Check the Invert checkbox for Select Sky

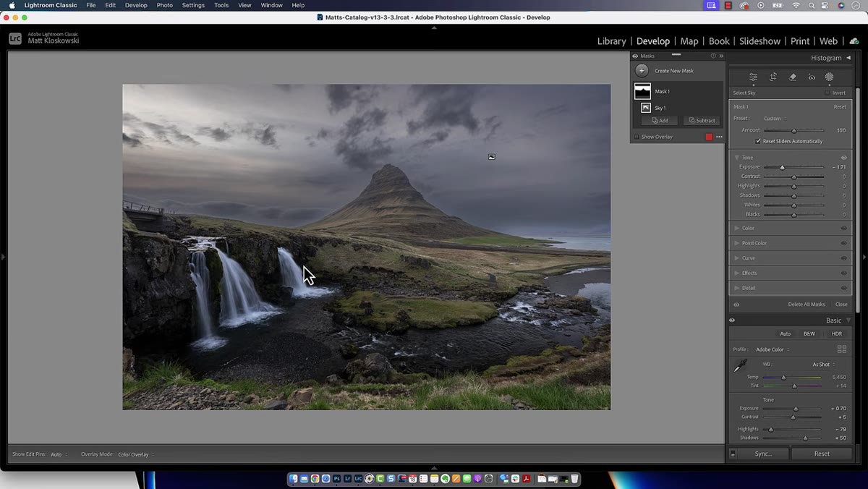click(827, 93)
